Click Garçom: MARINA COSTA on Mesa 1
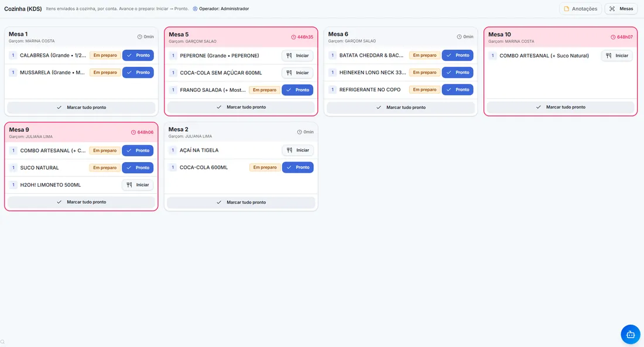 pos(32,41)
